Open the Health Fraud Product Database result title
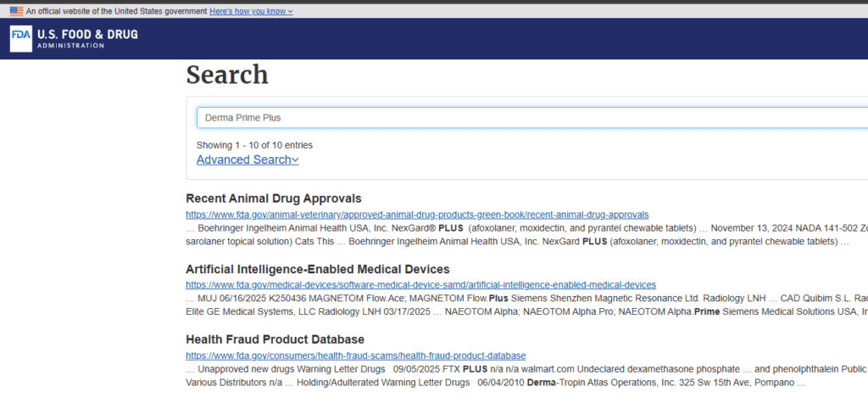 [275, 339]
